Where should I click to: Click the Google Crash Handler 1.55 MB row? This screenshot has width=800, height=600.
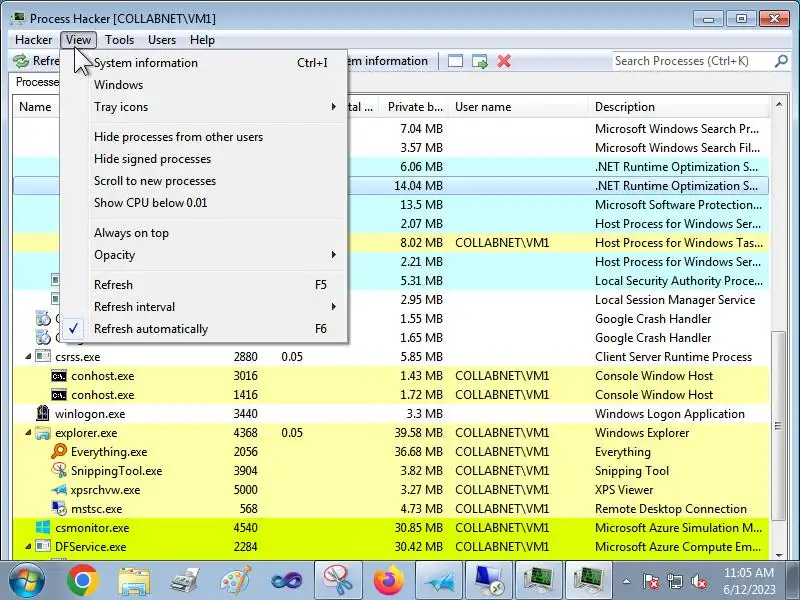click(x=391, y=319)
